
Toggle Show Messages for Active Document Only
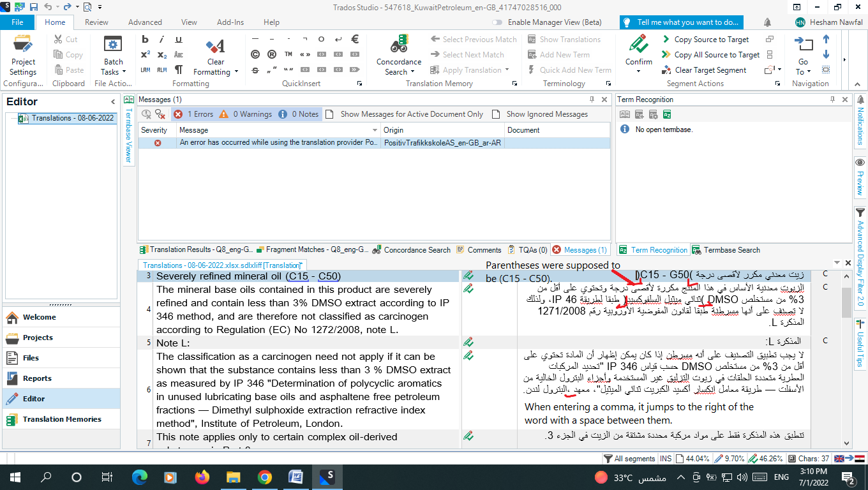coord(404,114)
